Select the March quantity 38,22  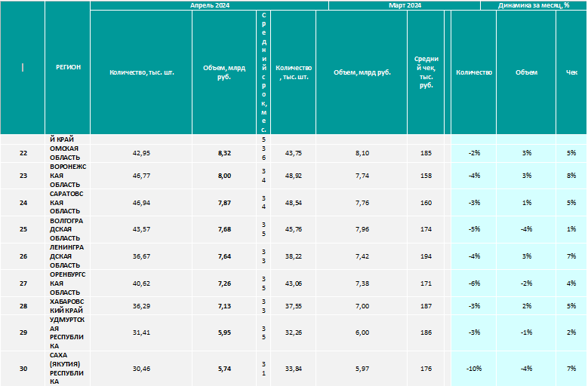[x=294, y=256]
